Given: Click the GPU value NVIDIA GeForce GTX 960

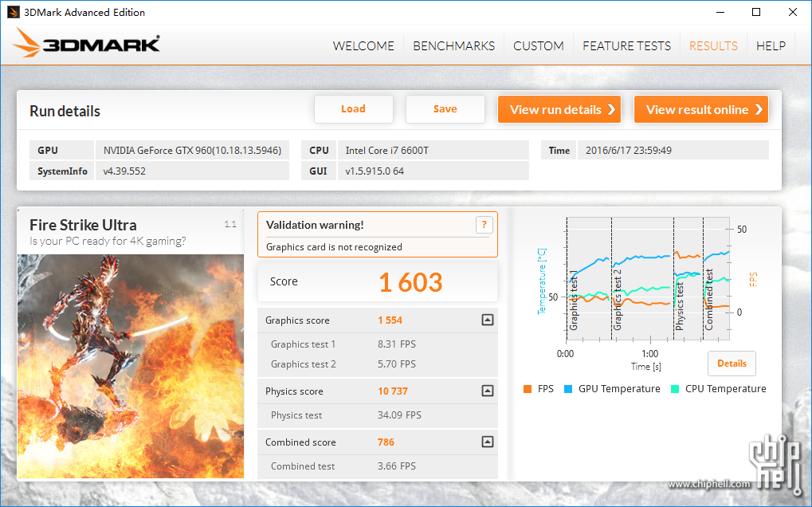Looking at the screenshot, I should click(192, 150).
